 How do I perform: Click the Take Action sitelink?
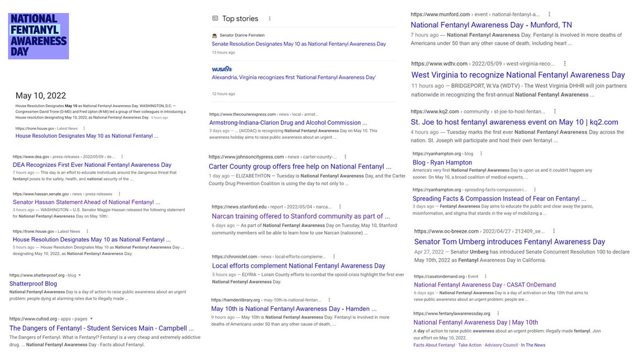pyautogui.click(x=470, y=345)
